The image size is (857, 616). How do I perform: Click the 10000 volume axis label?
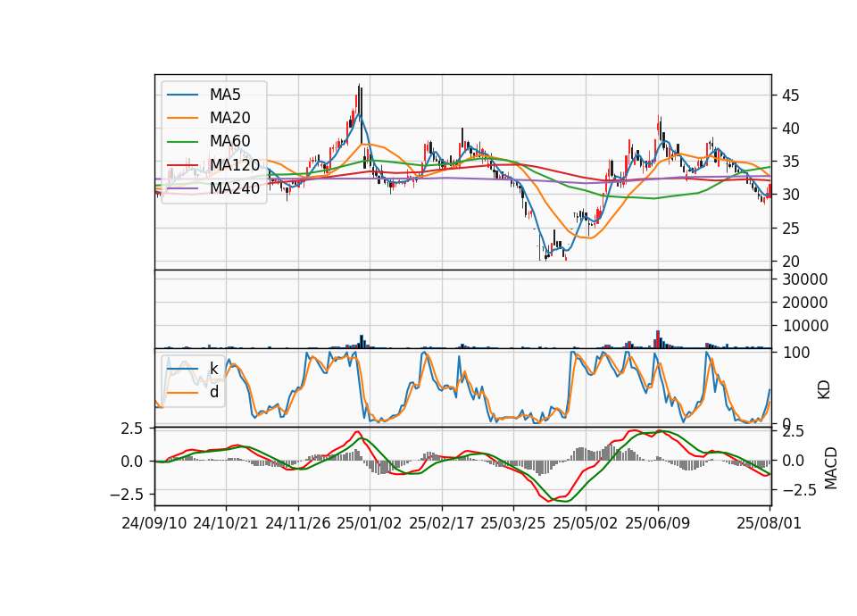coord(804,326)
